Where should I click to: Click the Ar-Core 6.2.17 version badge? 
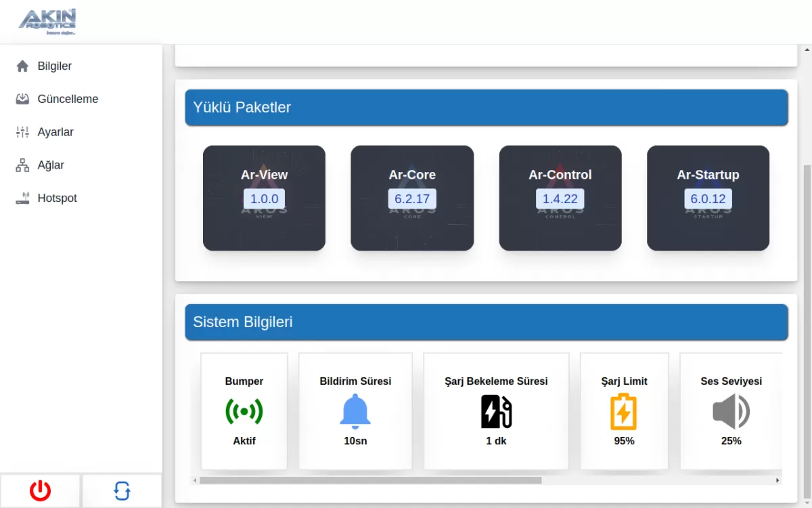tap(412, 199)
